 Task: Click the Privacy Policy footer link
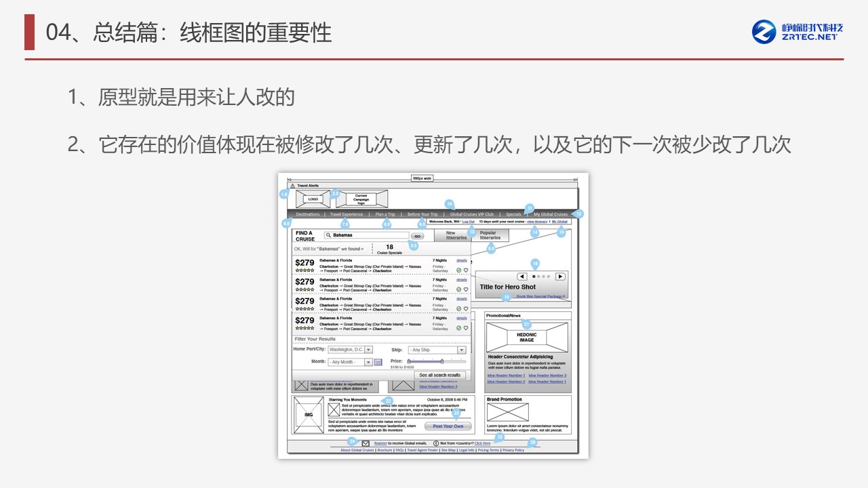point(513,450)
